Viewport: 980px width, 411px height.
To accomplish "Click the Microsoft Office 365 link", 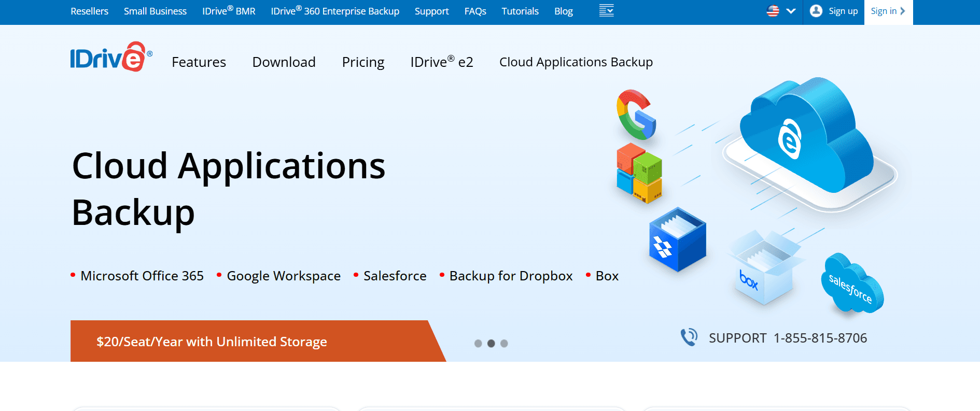I will pos(142,276).
